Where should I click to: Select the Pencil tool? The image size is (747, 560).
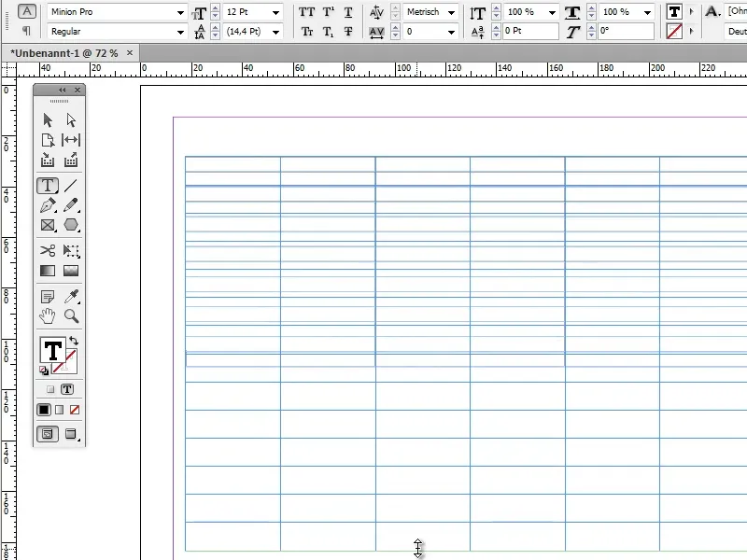[71, 205]
